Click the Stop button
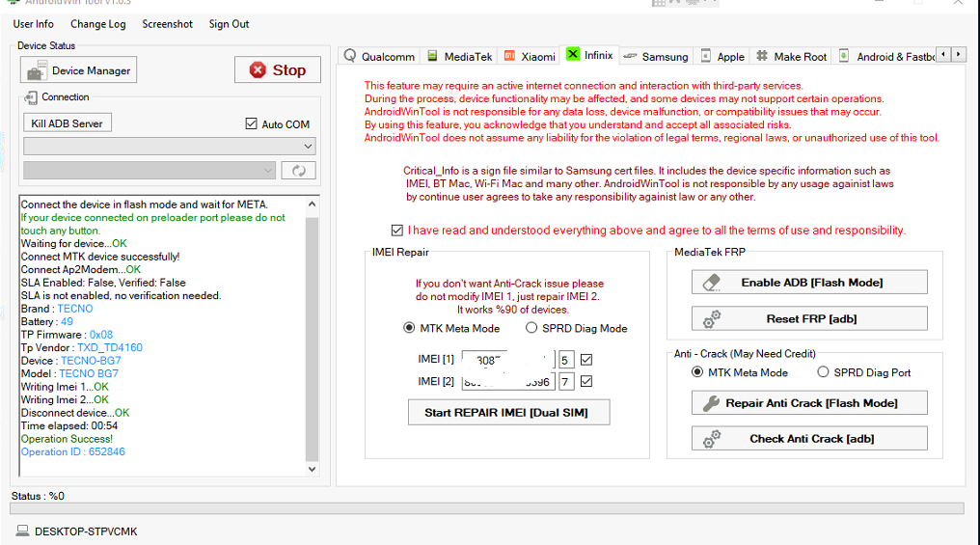The image size is (980, 545). (278, 70)
